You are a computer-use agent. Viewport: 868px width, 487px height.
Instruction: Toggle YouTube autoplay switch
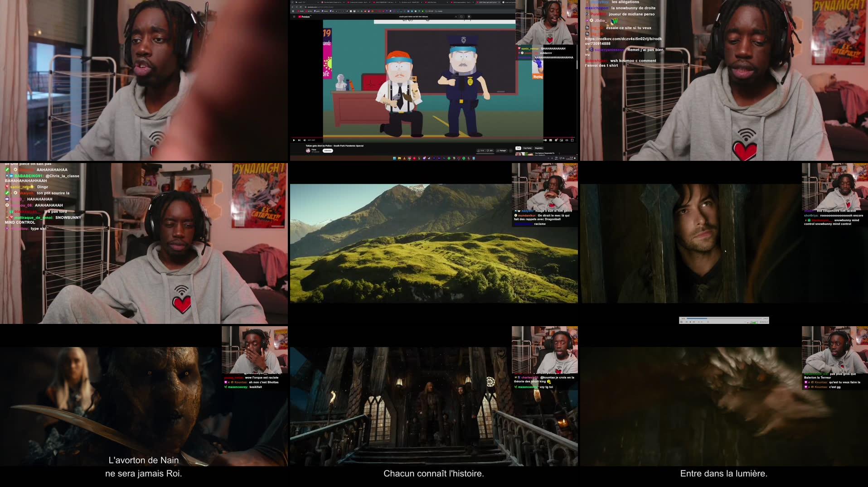pos(545,140)
